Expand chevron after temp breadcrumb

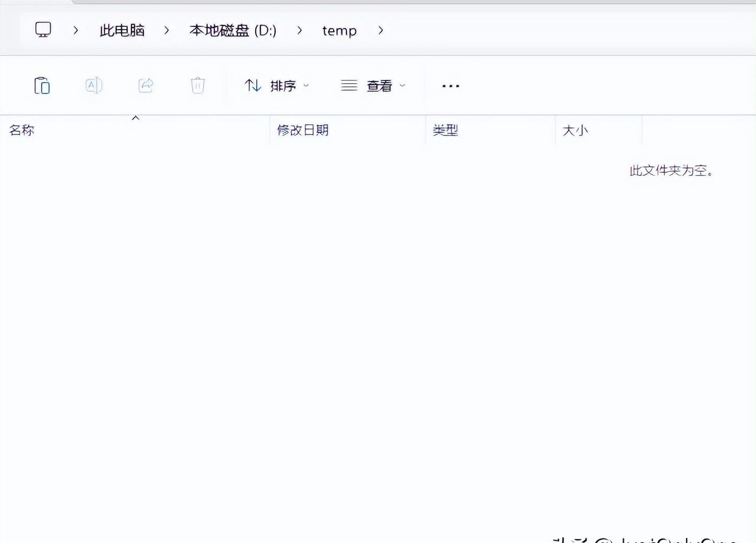pyautogui.click(x=381, y=30)
